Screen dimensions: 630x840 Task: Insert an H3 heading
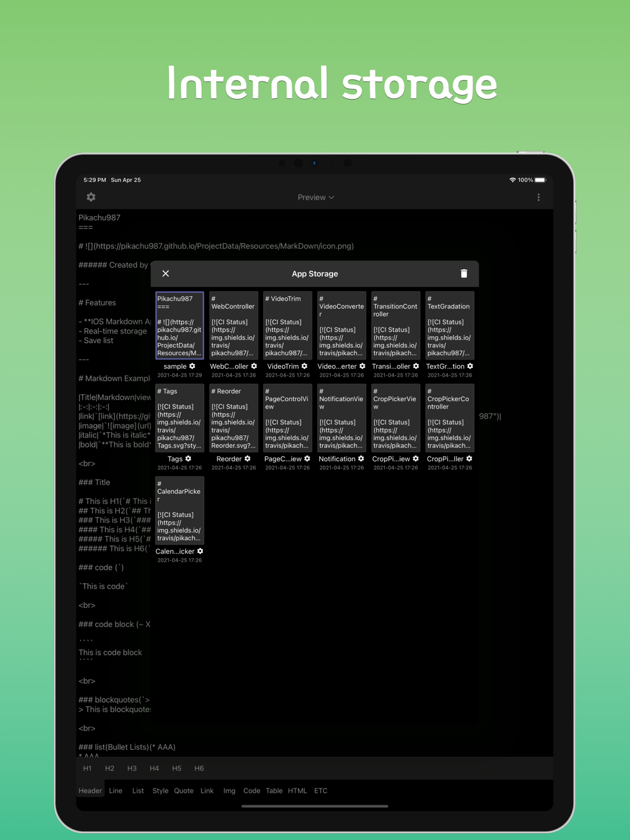132,768
